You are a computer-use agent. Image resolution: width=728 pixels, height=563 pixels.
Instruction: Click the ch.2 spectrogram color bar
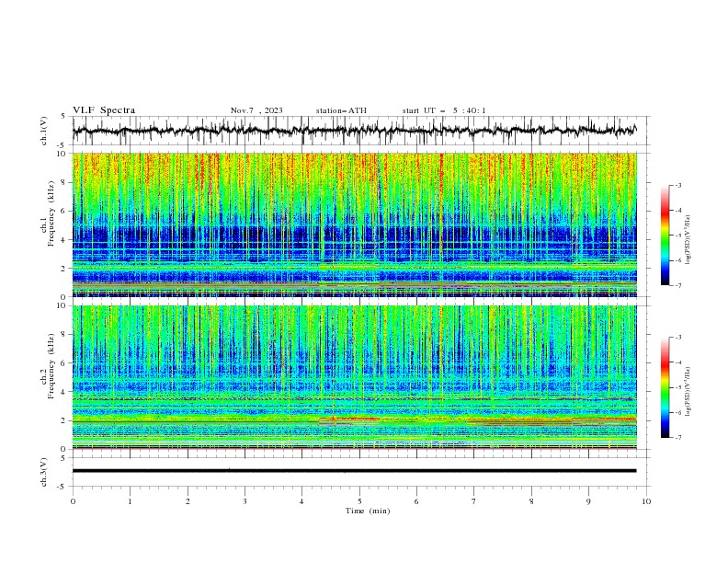click(665, 387)
